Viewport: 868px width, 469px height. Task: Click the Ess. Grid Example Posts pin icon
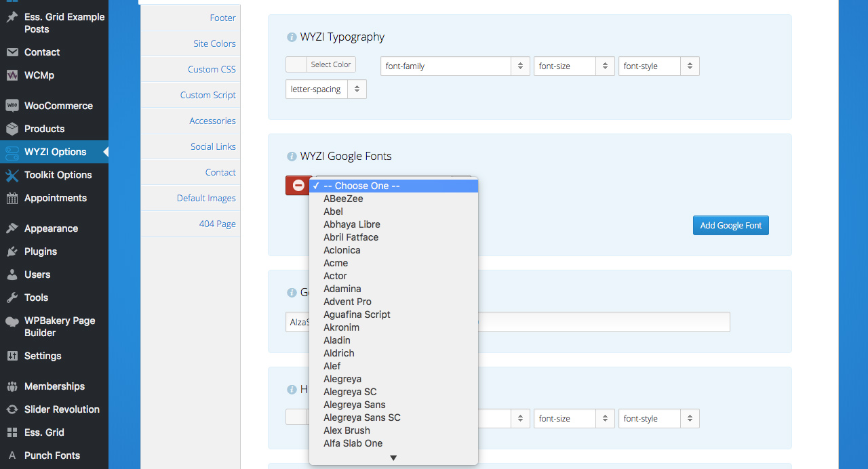pyautogui.click(x=12, y=17)
